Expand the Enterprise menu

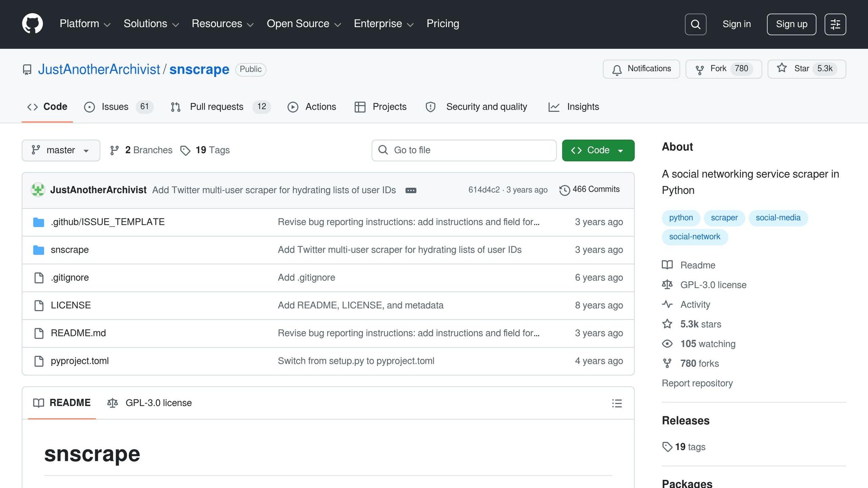pyautogui.click(x=384, y=24)
